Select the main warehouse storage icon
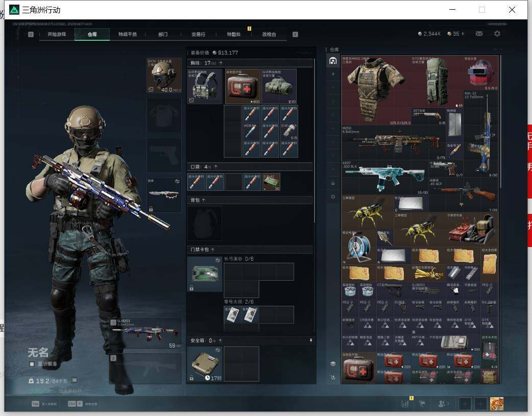Screen dimensions: 532x416 coord(333,61)
